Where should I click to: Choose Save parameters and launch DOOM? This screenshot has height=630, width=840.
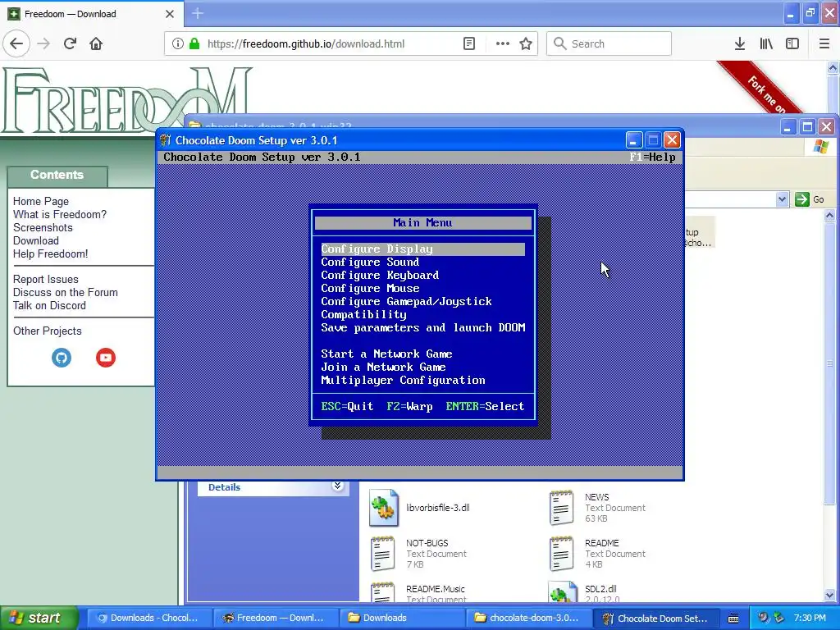coord(422,328)
